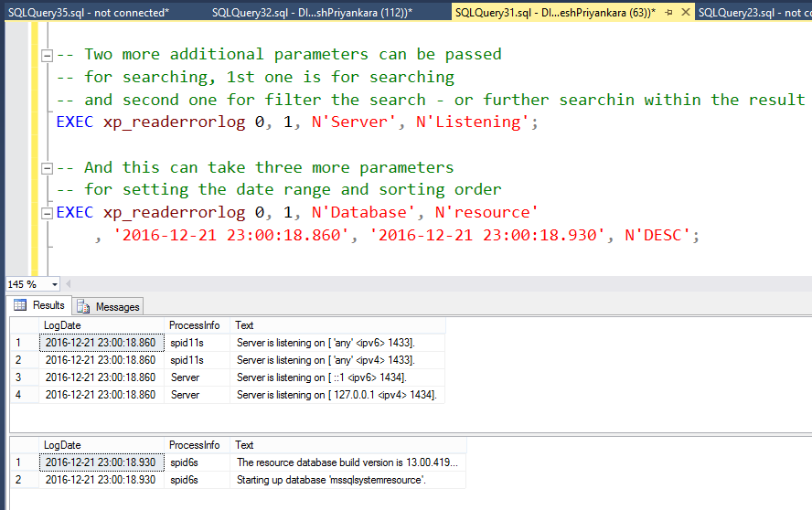This screenshot has width=812, height=510.
Task: Select LogDate cell of row 1 in second grid
Action: [x=101, y=462]
